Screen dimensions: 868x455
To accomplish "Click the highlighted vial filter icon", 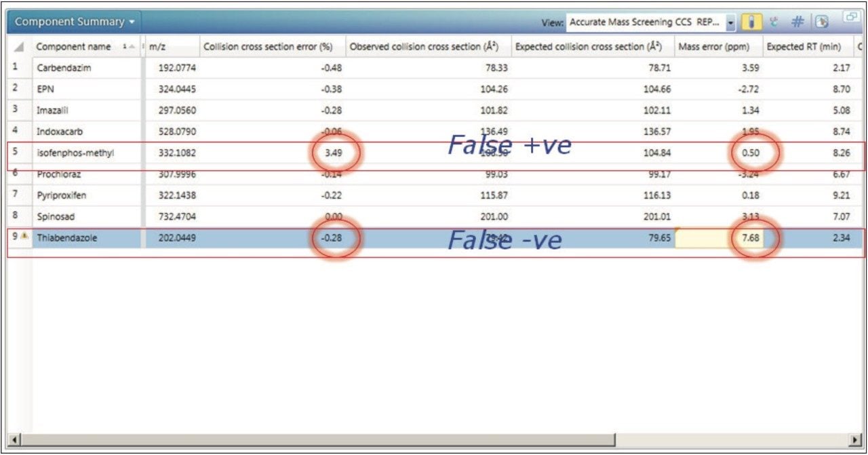I will (751, 22).
